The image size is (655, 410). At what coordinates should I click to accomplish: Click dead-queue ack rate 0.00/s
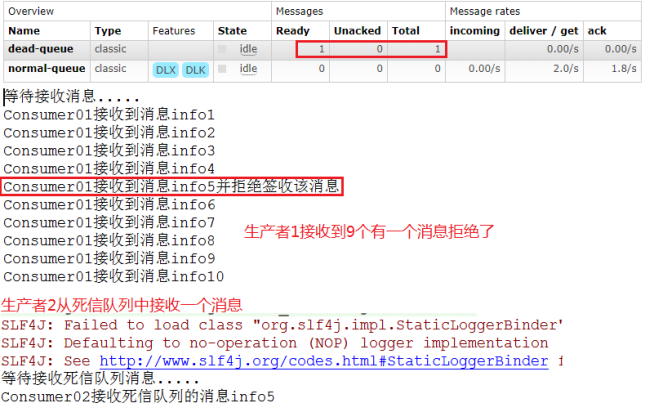point(621,49)
